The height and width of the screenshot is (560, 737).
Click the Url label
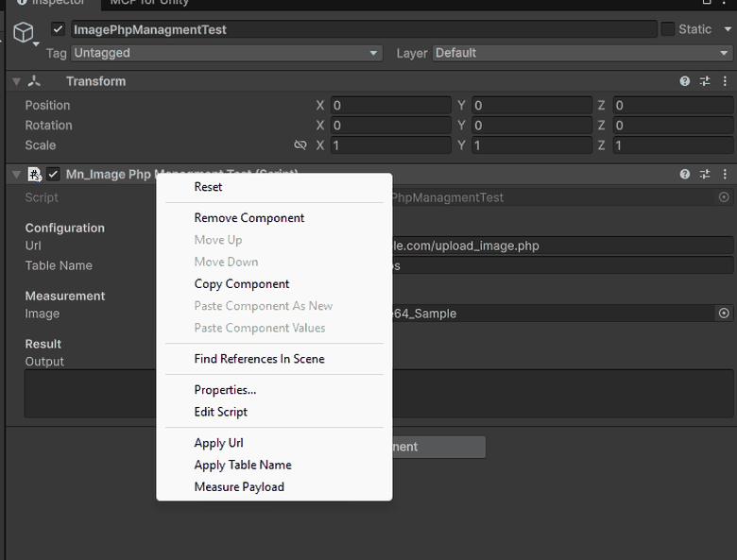33,246
